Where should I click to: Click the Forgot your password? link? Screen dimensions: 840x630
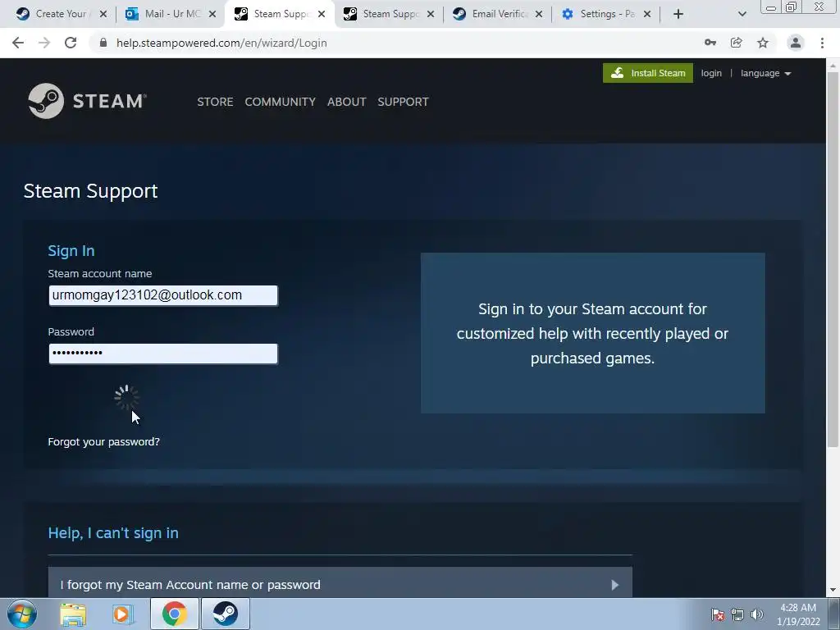(x=103, y=442)
